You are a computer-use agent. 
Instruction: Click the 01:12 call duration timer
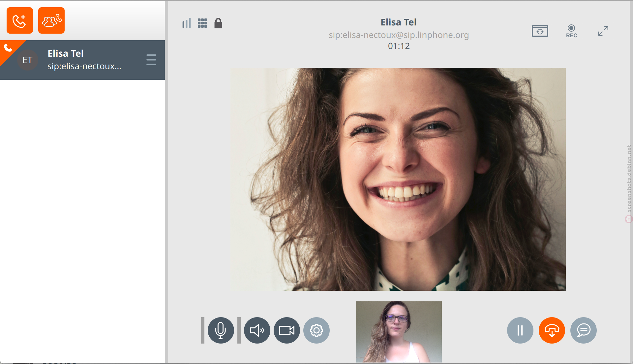(399, 46)
